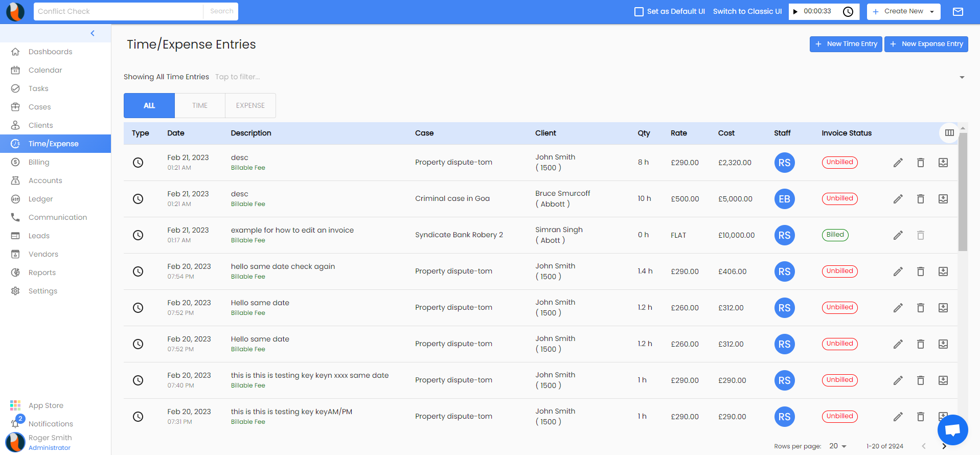The image size is (980, 455).
Task: Open Notifications bell in sidebar
Action: tap(16, 423)
